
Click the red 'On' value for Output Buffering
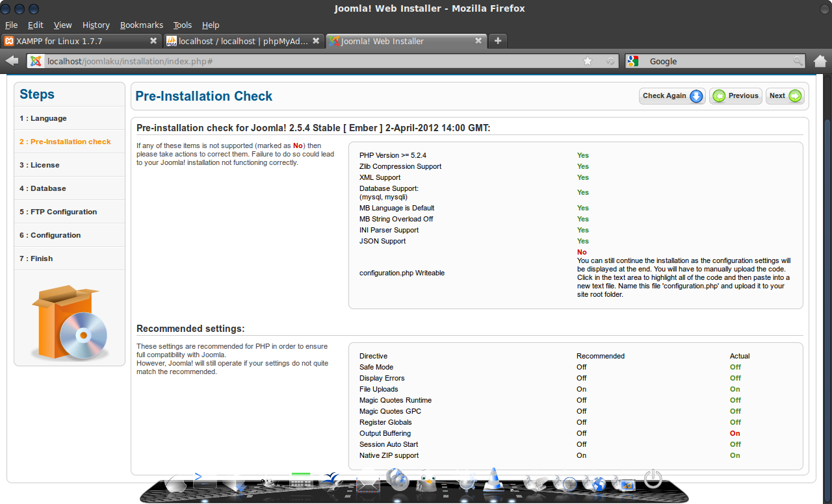735,433
